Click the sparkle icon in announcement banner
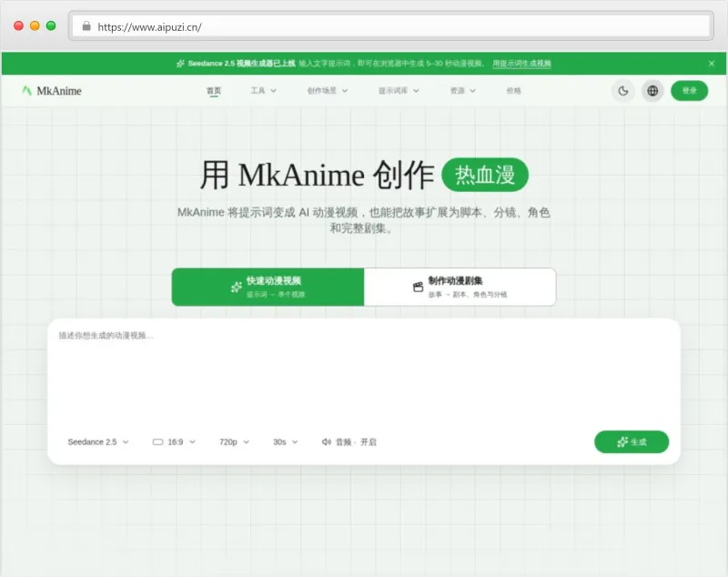 click(180, 64)
